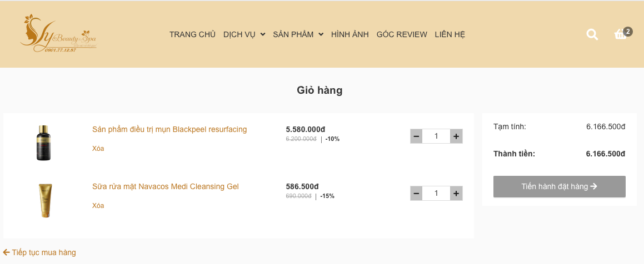Click Tiếp tục mua hàng link

(x=39, y=252)
